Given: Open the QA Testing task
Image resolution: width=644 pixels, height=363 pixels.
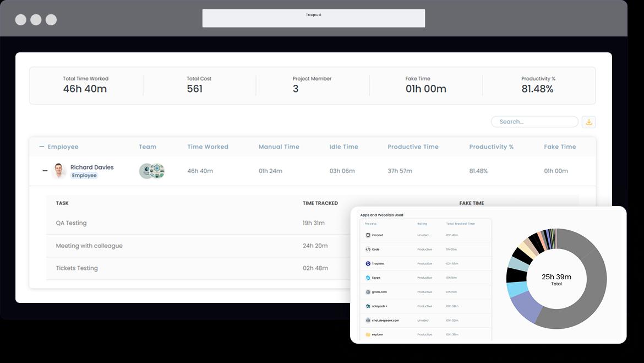Looking at the screenshot, I should 71,223.
